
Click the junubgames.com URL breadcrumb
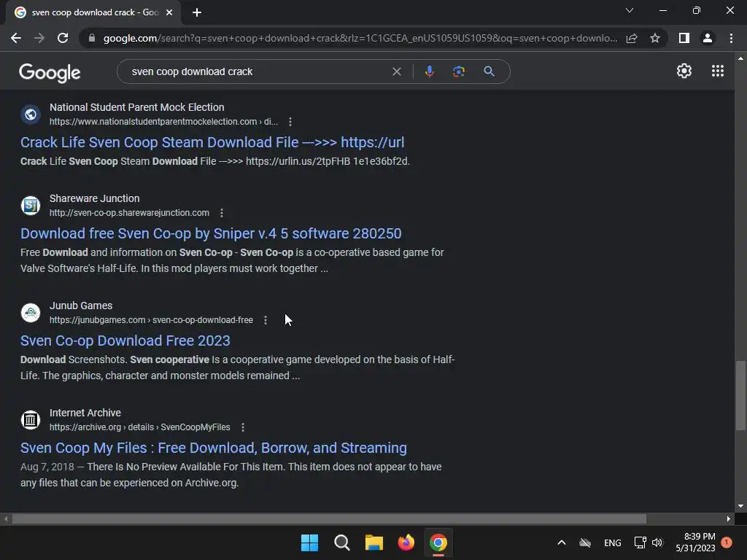(151, 320)
